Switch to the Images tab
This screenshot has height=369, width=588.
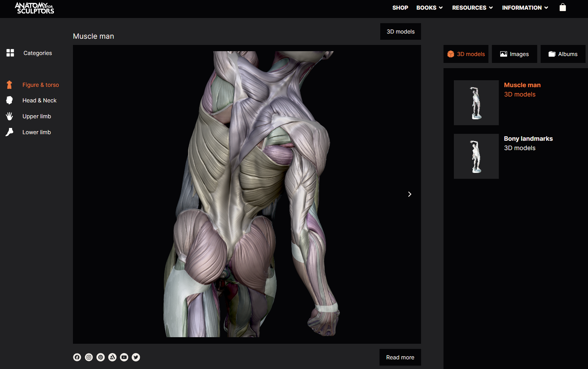[x=514, y=54]
